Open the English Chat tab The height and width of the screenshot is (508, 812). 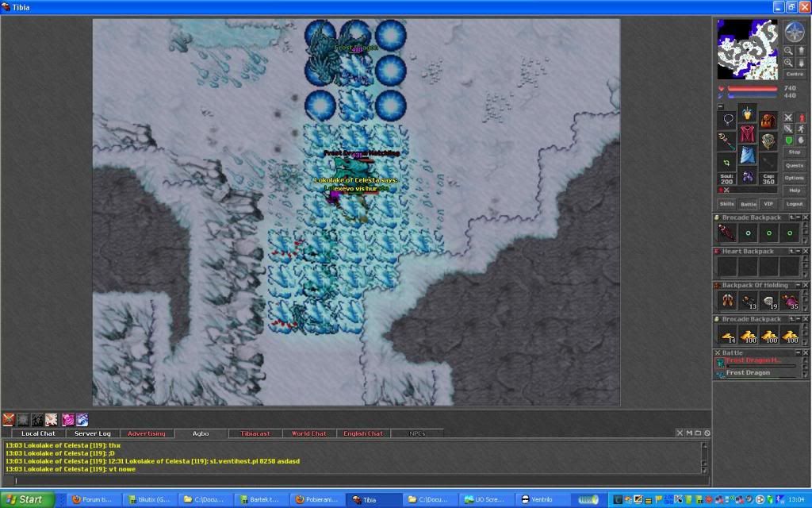click(x=363, y=433)
